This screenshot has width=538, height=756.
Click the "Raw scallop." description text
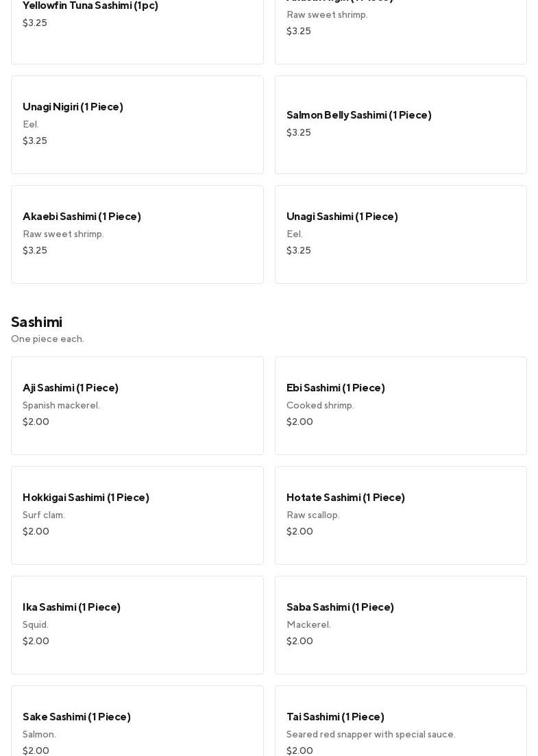click(313, 515)
